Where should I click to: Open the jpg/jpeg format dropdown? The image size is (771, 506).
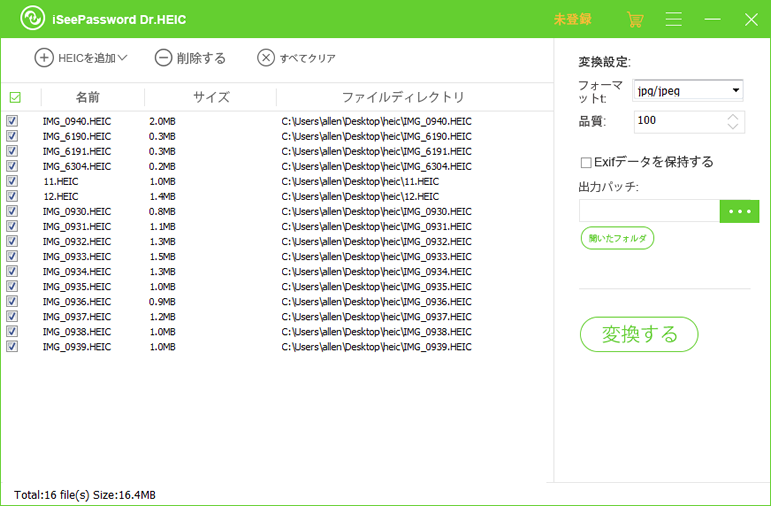click(x=688, y=90)
